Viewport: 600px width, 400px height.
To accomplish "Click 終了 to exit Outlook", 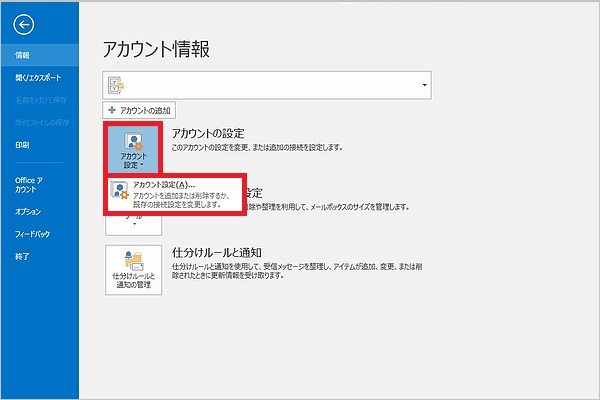I will [22, 256].
